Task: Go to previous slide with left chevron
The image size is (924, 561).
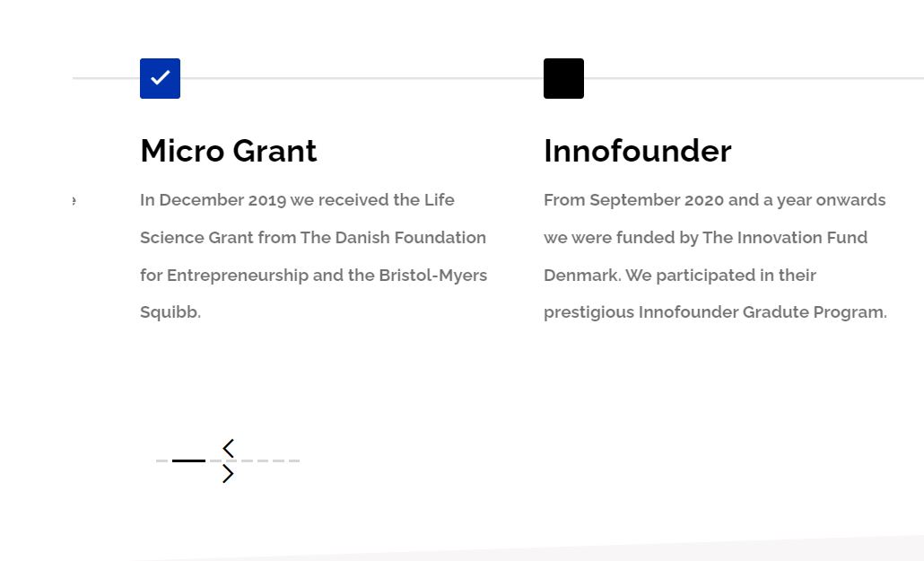Action: click(229, 448)
